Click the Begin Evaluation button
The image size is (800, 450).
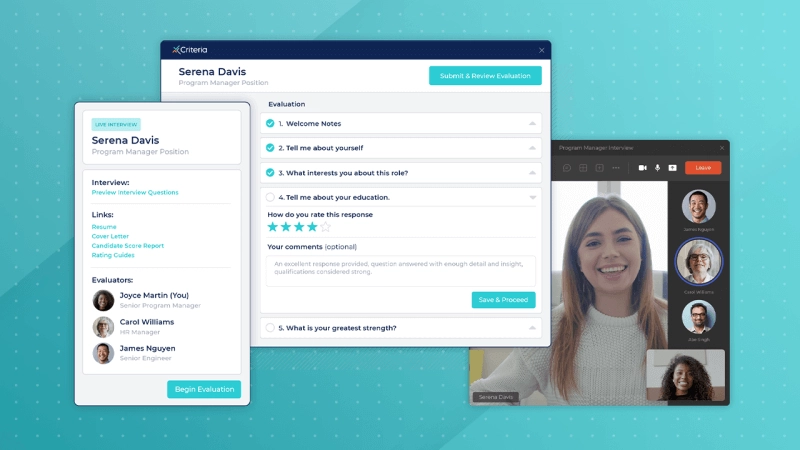[204, 389]
